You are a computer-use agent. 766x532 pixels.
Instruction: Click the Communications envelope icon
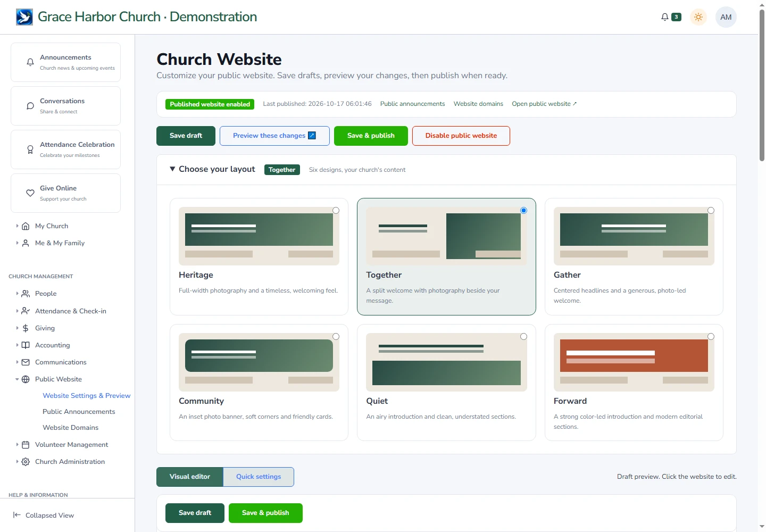click(26, 362)
